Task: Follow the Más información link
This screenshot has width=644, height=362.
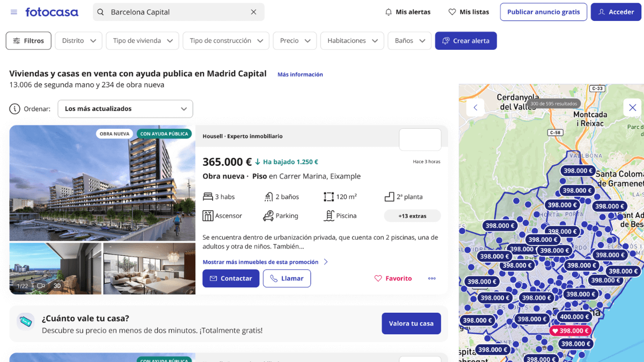Action: coord(300,75)
